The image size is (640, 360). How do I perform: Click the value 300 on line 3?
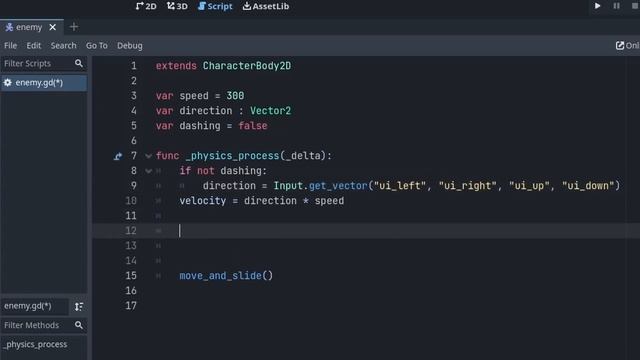[235, 96]
